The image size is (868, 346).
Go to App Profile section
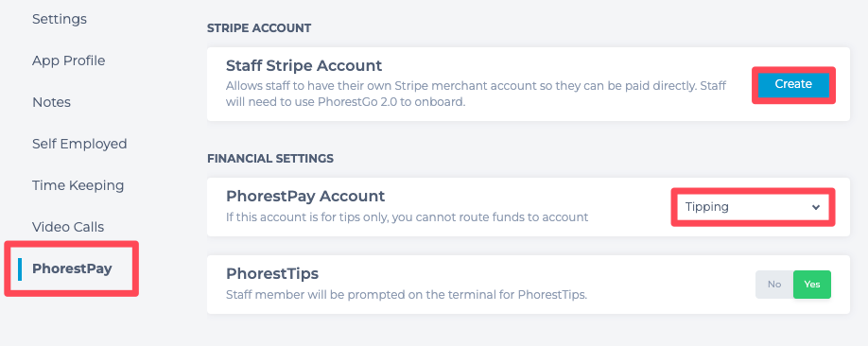tap(69, 61)
